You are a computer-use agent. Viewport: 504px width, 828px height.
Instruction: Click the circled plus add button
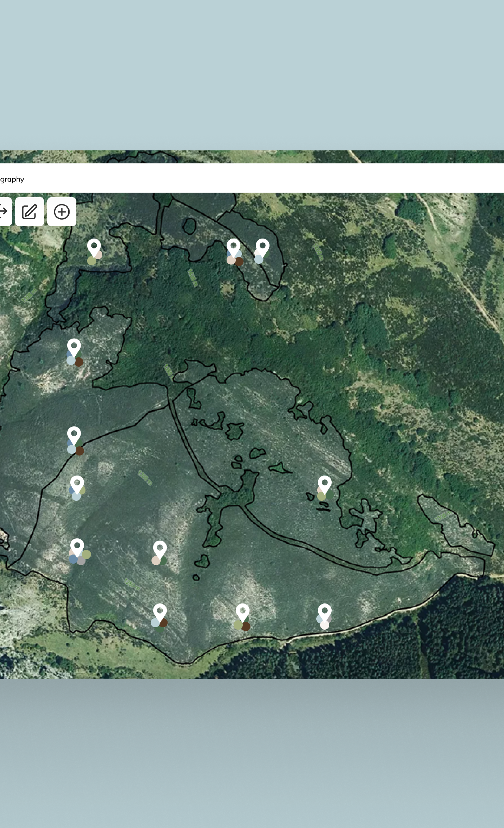click(62, 212)
